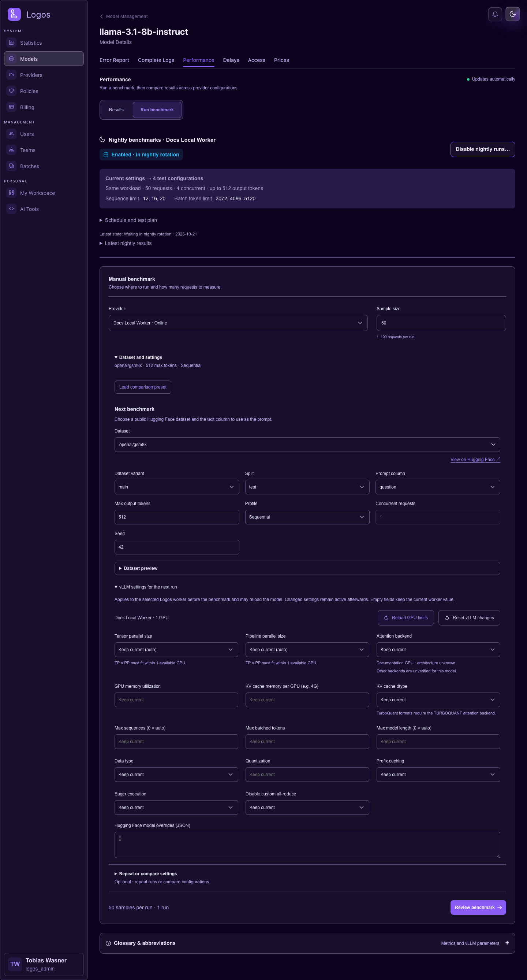Open the Dataset dropdown showing openai/gsm8k
527x980 pixels.
[x=307, y=444]
